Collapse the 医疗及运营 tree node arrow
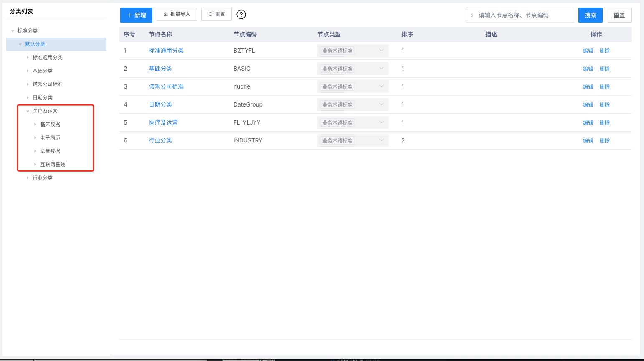 (x=28, y=111)
